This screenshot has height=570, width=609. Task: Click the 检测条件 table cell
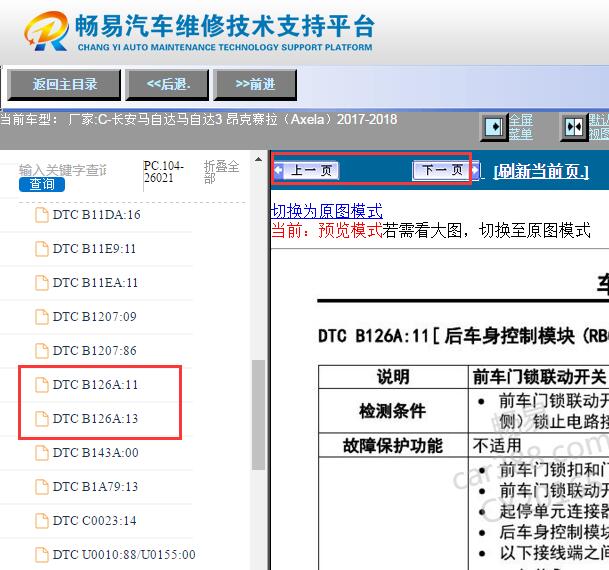tap(393, 410)
